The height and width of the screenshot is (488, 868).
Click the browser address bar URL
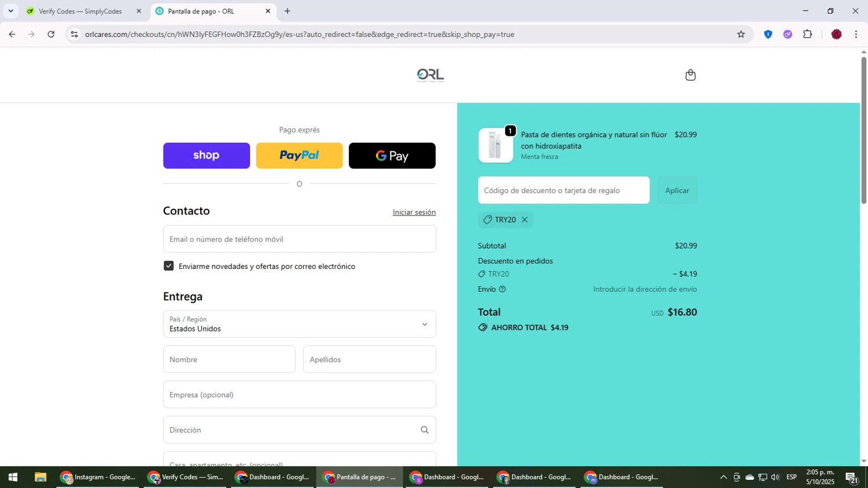point(300,34)
